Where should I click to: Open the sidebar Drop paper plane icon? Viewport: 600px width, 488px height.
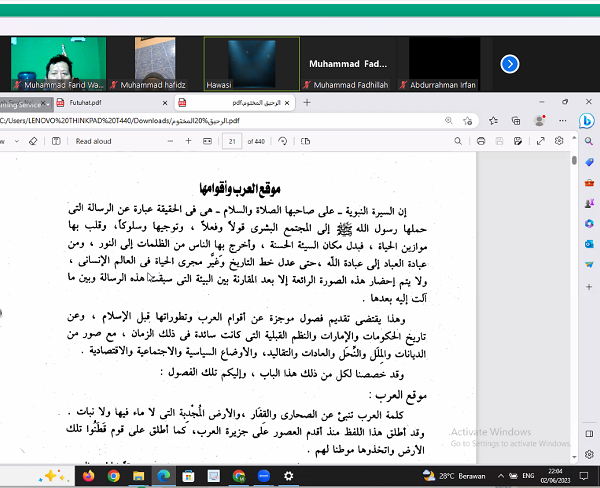coord(589,264)
